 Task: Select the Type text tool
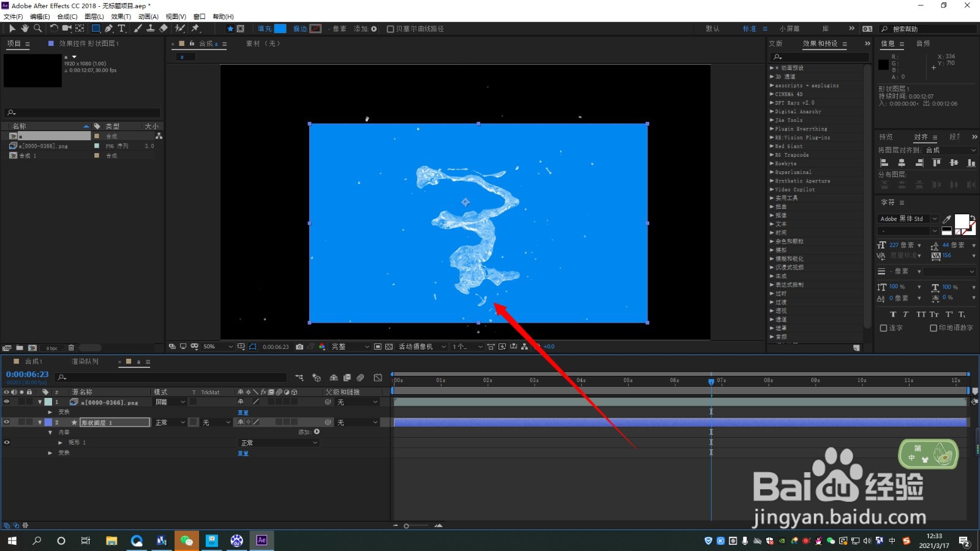click(121, 28)
